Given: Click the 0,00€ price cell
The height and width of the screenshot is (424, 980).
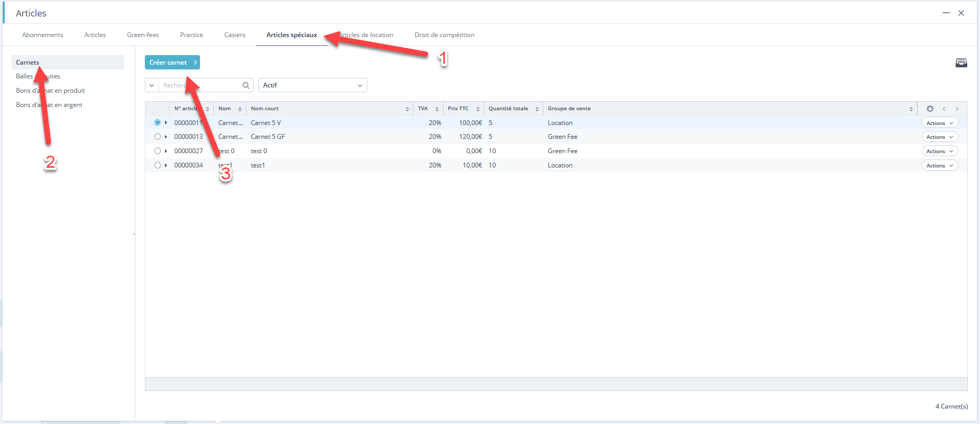Looking at the screenshot, I should (474, 151).
